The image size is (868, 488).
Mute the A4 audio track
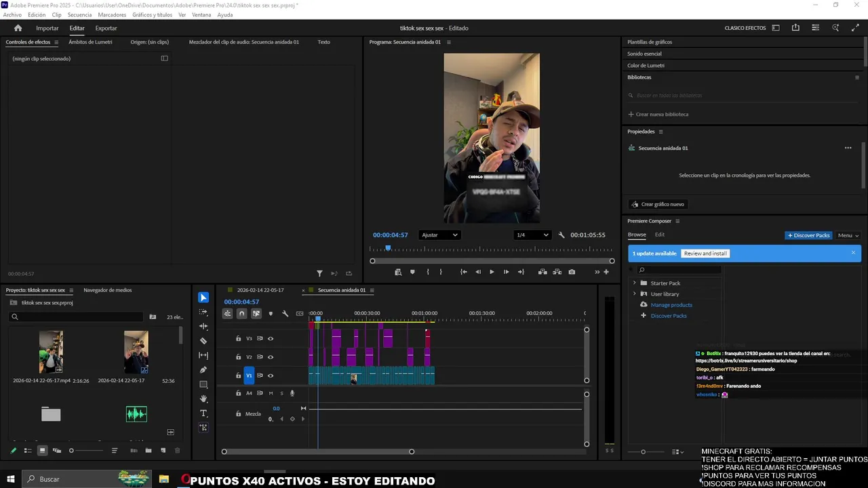point(271,393)
